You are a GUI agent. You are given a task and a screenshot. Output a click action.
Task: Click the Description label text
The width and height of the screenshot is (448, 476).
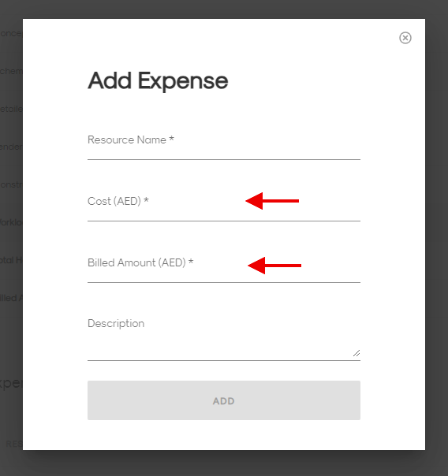(x=116, y=324)
